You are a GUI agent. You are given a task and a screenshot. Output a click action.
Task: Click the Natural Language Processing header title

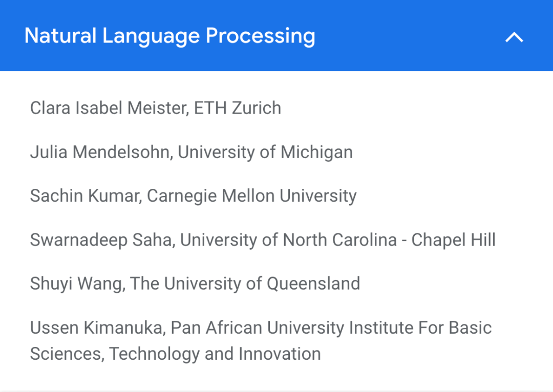(x=169, y=36)
